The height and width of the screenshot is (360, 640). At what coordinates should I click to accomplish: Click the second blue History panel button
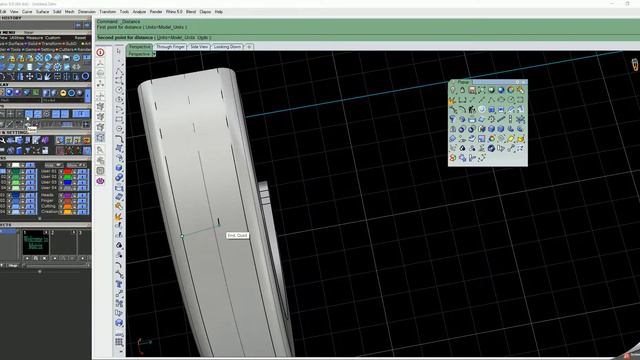click(x=87, y=25)
